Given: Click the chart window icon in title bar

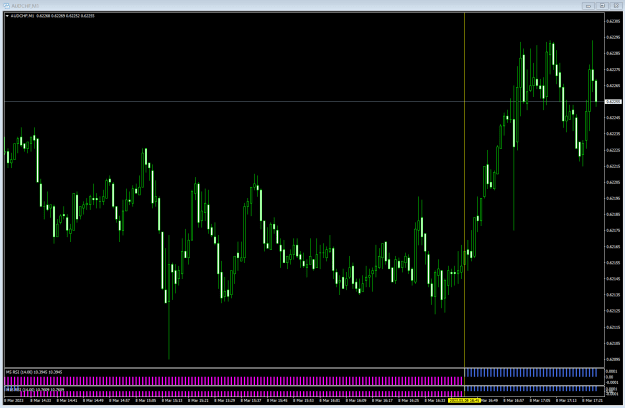Looking at the screenshot, I should pyautogui.click(x=6, y=6).
